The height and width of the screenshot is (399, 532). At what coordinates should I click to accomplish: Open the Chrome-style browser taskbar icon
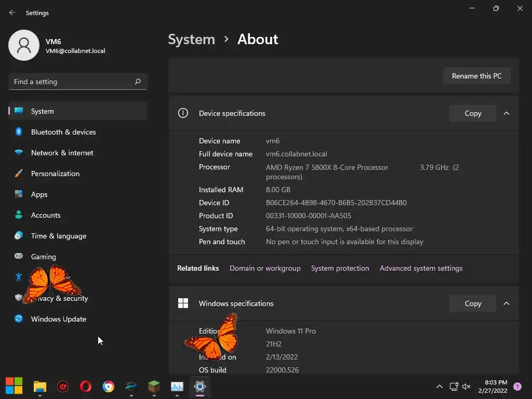point(108,387)
